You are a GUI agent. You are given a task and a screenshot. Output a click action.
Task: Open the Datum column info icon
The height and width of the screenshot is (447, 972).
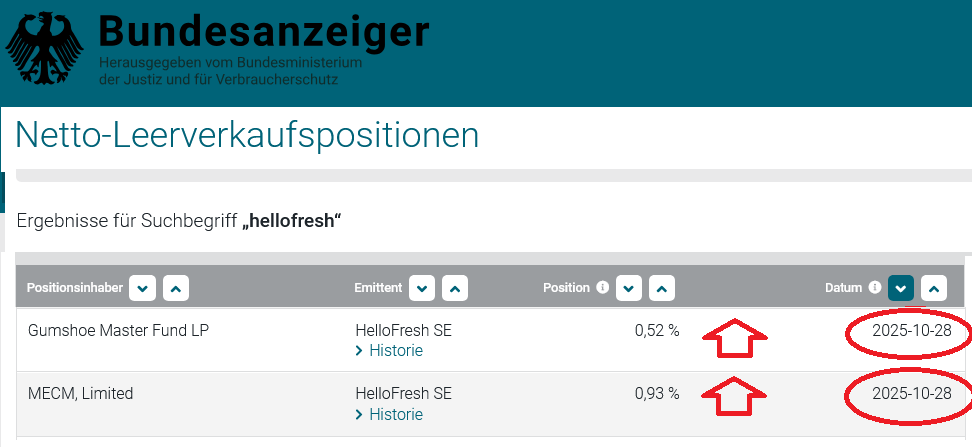click(x=875, y=288)
